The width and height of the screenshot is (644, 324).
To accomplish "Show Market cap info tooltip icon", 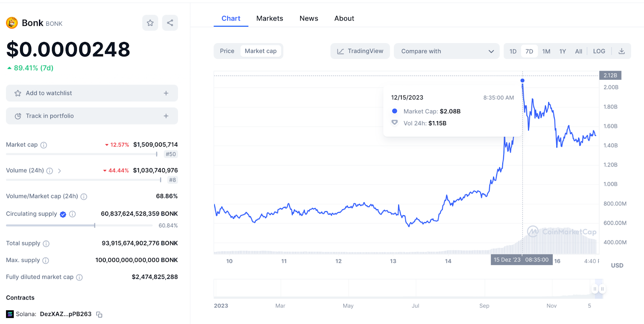I will [x=43, y=145].
